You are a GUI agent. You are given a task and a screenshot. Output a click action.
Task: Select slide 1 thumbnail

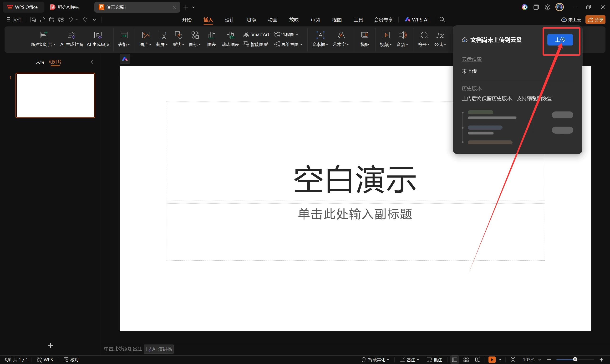[x=56, y=96]
